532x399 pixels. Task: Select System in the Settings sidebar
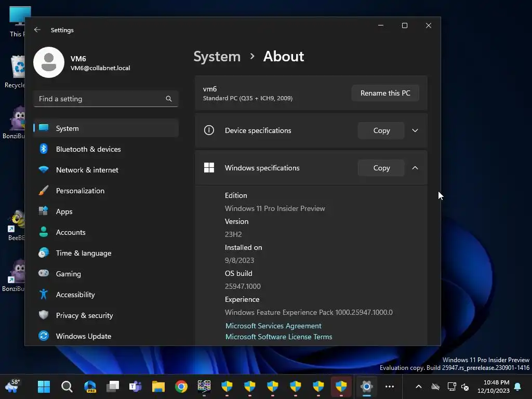pyautogui.click(x=106, y=128)
